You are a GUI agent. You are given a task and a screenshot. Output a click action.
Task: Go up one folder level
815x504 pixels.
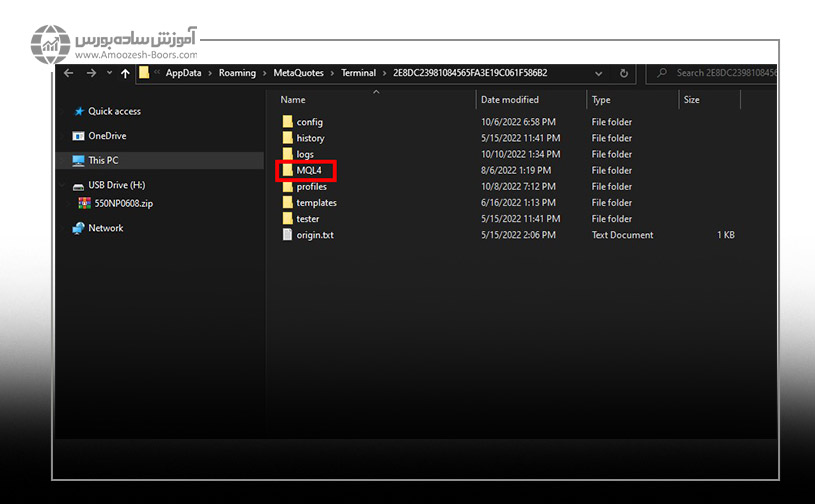(125, 73)
